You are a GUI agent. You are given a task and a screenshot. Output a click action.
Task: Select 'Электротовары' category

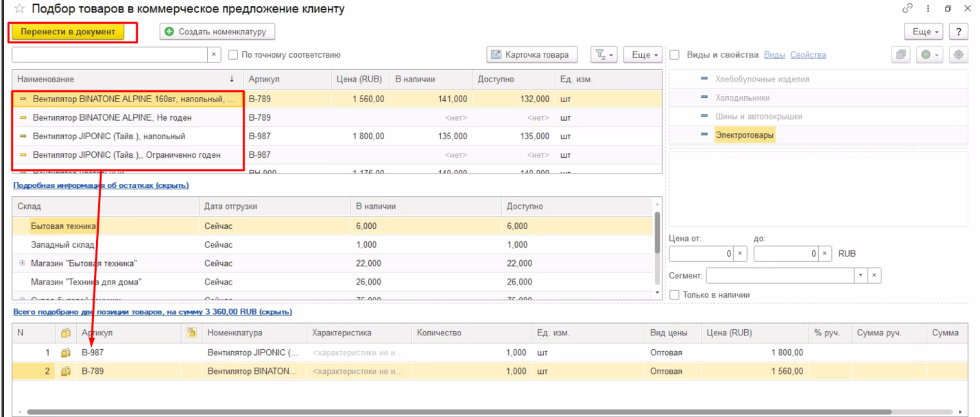[x=744, y=135]
